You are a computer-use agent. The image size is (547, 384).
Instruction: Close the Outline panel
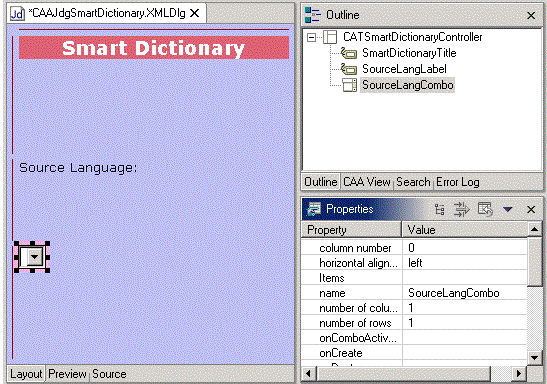(531, 15)
